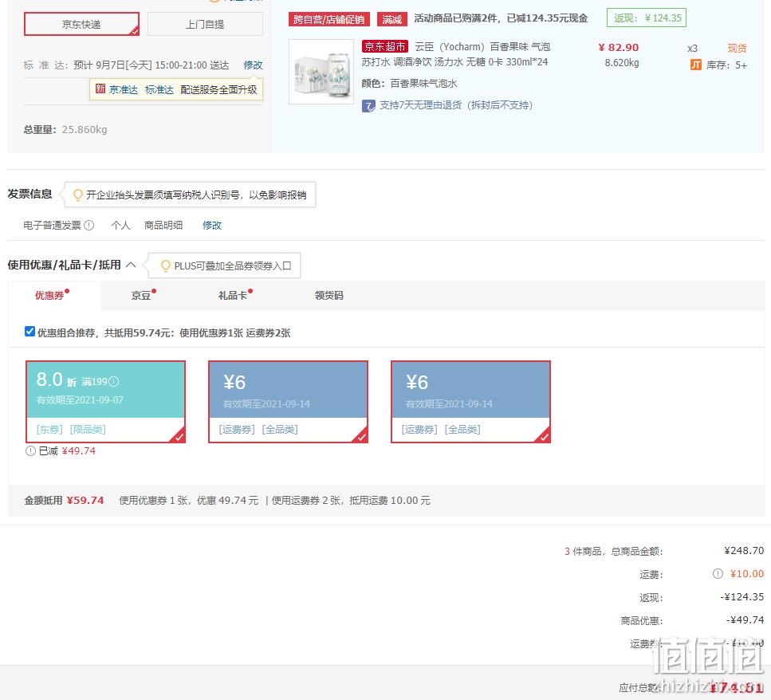Screen dimensions: 771x700
Task: Click the orange JT stock icon
Action: (x=696, y=65)
